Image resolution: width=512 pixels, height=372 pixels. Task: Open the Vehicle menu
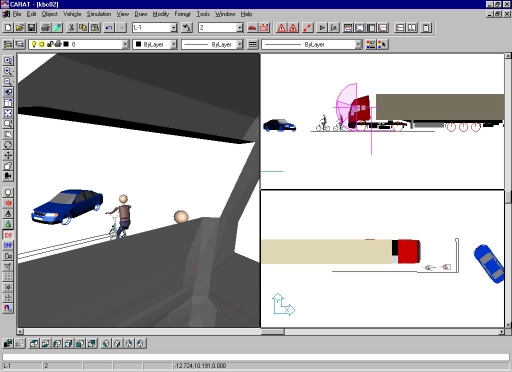click(x=72, y=14)
